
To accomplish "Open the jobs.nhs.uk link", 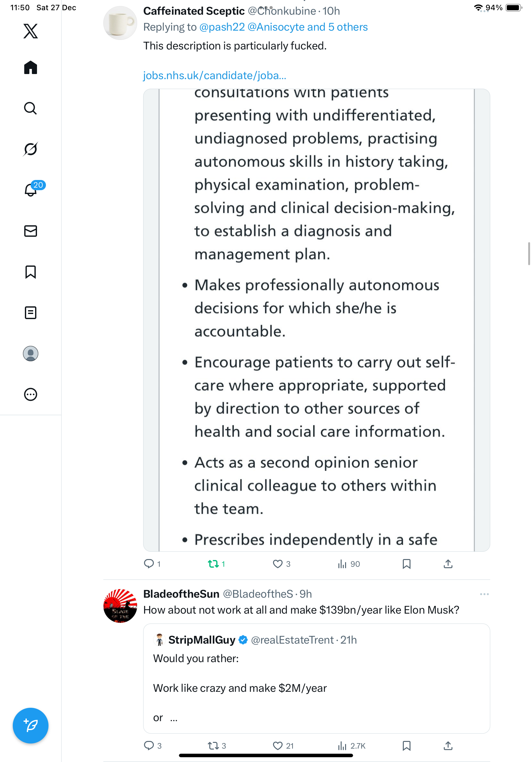I will pyautogui.click(x=214, y=76).
